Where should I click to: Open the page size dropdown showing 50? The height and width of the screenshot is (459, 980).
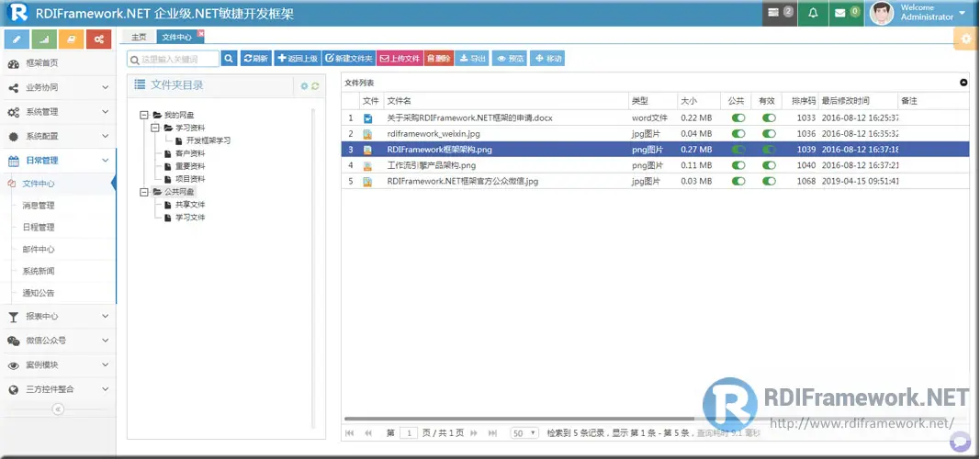[524, 432]
